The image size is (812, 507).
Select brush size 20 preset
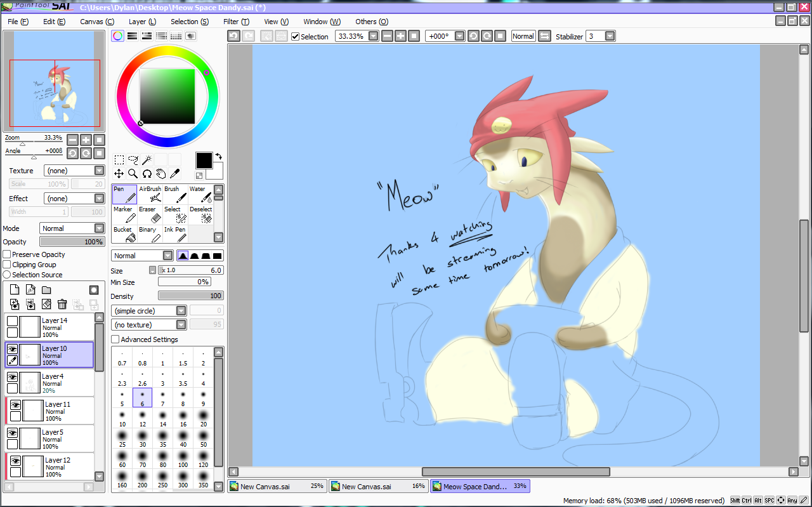203,419
